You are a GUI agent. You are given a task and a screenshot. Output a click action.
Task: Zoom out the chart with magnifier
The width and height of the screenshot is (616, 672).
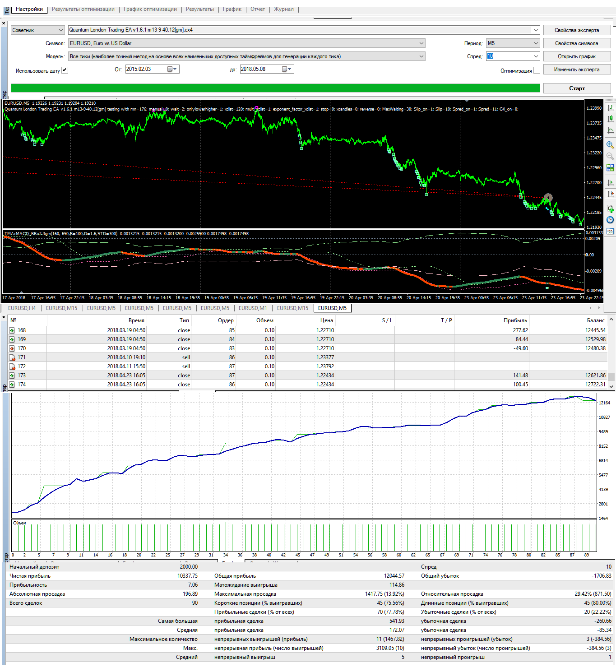click(x=610, y=156)
